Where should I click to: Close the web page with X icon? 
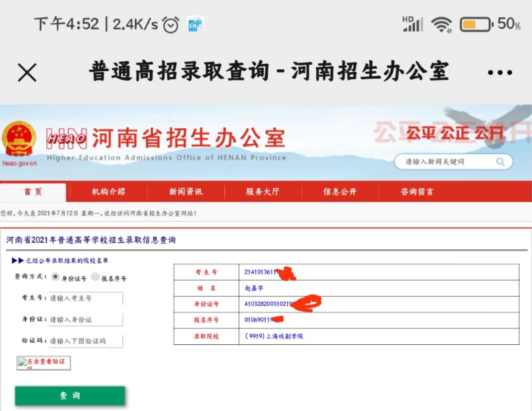(27, 72)
